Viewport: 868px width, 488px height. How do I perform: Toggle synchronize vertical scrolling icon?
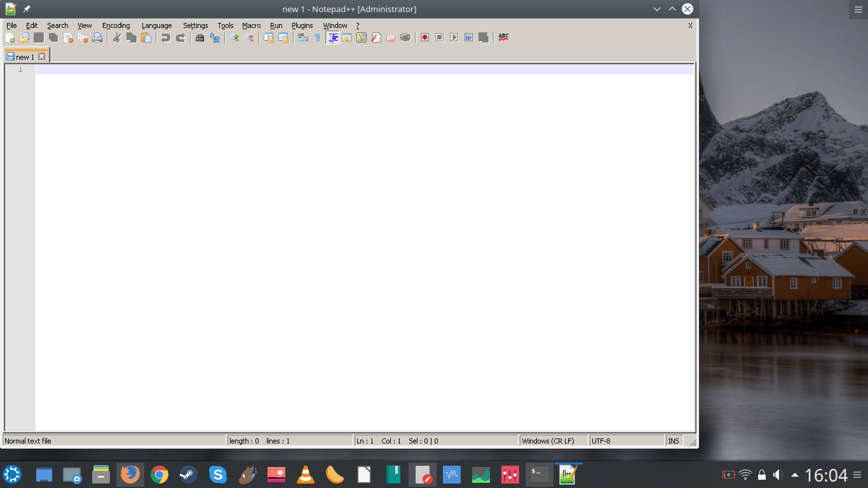pyautogui.click(x=269, y=37)
